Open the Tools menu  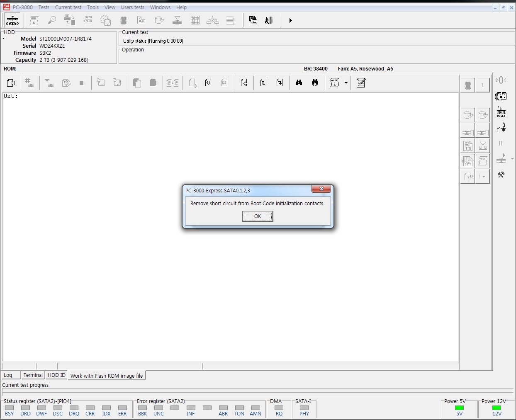tap(93, 7)
